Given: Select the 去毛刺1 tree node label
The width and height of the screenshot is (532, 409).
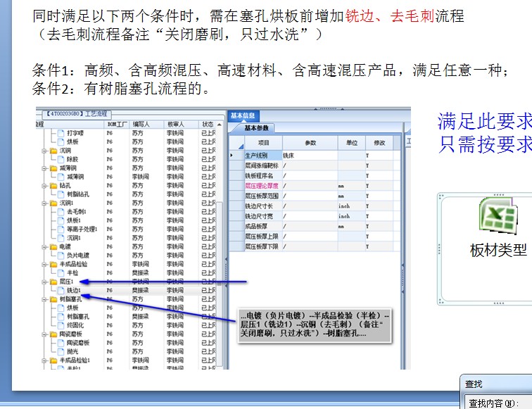Looking at the screenshot, I should (x=76, y=212).
